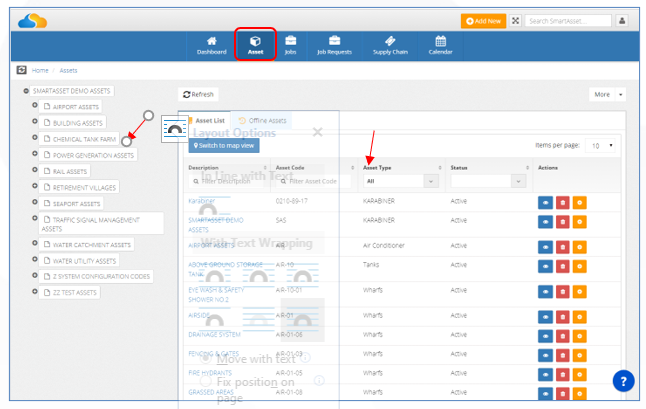Open the Karabiner description link
Image resolution: width=646 pixels, height=409 pixels.
pyautogui.click(x=201, y=201)
